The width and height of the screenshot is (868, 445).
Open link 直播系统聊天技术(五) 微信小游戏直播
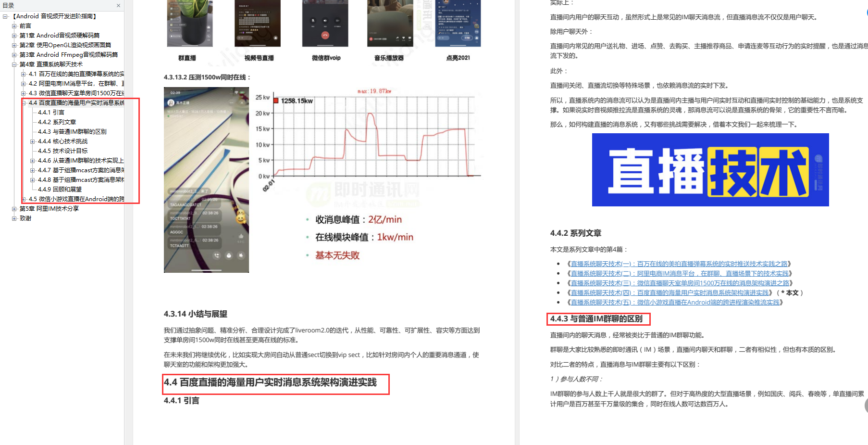click(x=675, y=303)
